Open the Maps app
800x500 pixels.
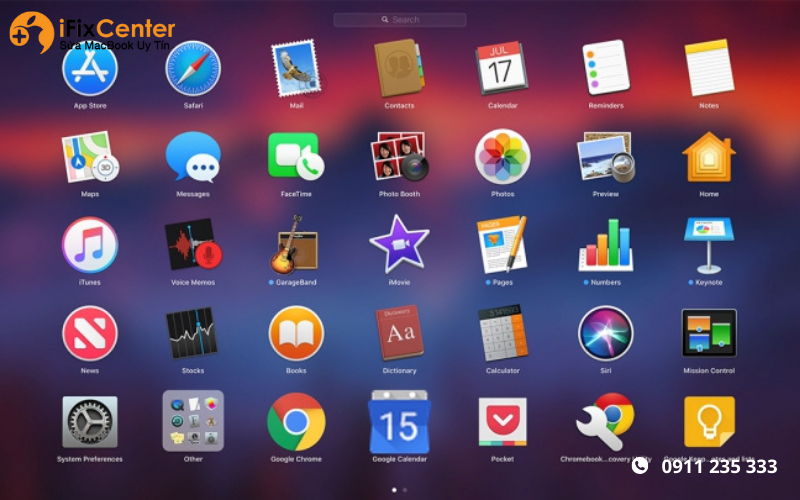pos(90,157)
